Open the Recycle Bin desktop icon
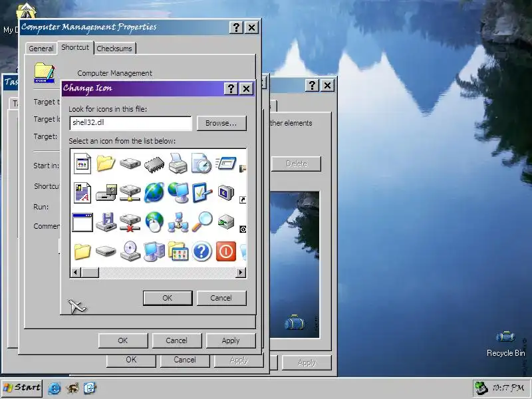 (506, 343)
